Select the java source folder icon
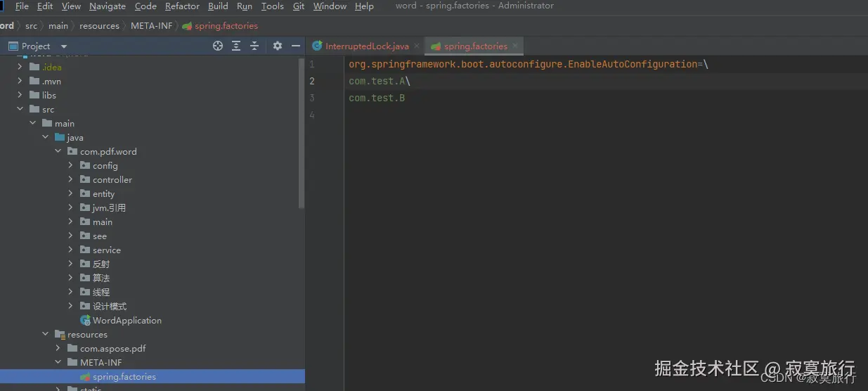The height and width of the screenshot is (391, 868). tap(60, 137)
